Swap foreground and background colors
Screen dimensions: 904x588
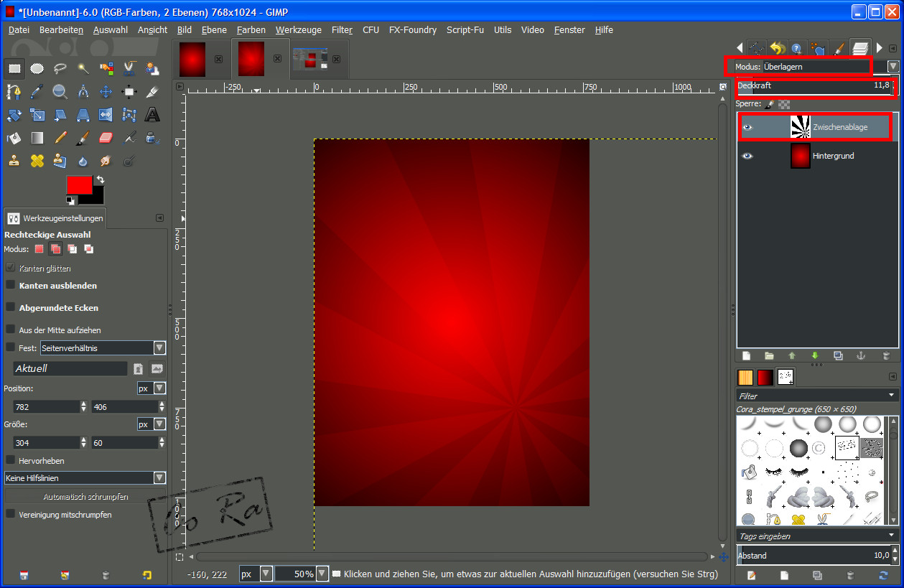pos(101,179)
